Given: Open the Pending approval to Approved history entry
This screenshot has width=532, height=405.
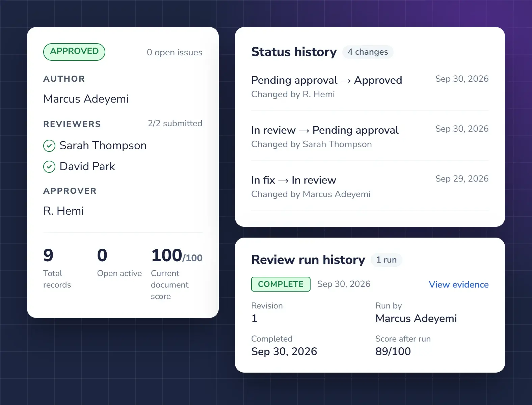Looking at the screenshot, I should tap(370, 87).
